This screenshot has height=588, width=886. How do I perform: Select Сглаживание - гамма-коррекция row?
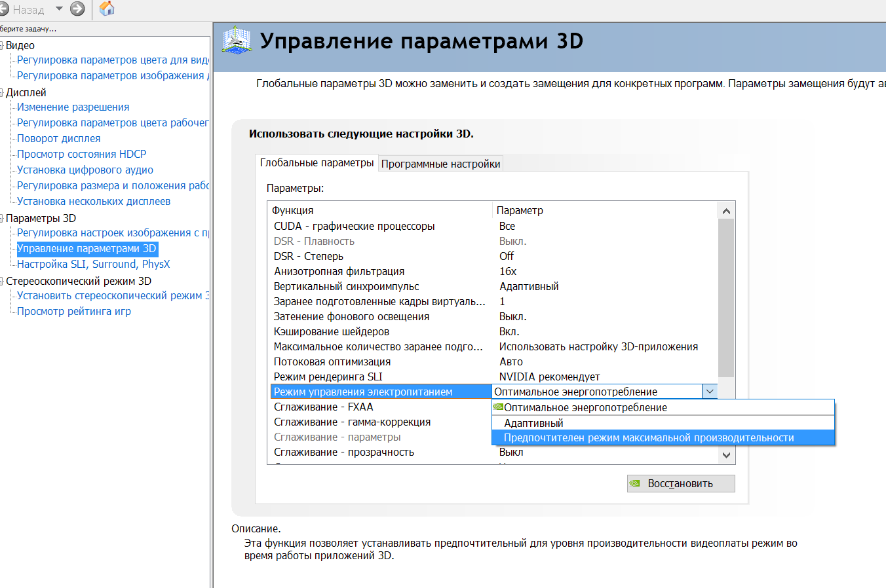(380, 422)
